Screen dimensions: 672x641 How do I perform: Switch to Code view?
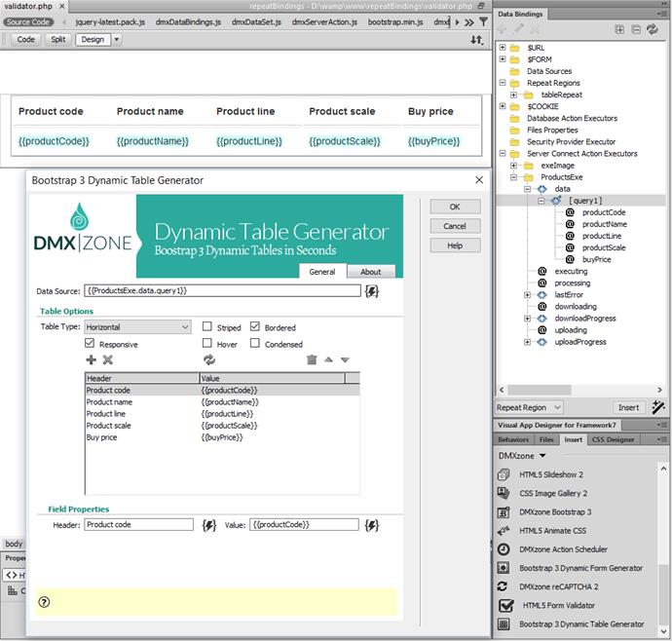pos(25,39)
